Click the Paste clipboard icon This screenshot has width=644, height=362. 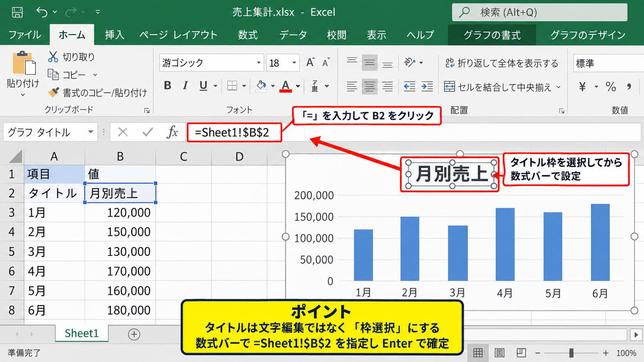pyautogui.click(x=24, y=63)
